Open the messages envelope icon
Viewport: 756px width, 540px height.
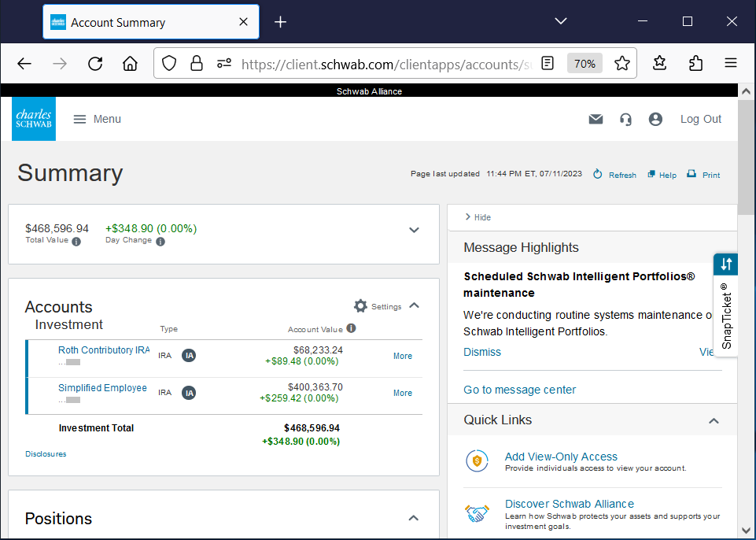coord(596,119)
